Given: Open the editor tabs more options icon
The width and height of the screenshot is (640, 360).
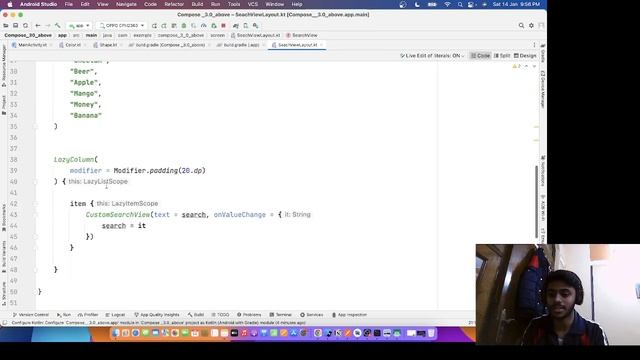Looking at the screenshot, I should point(534,45).
